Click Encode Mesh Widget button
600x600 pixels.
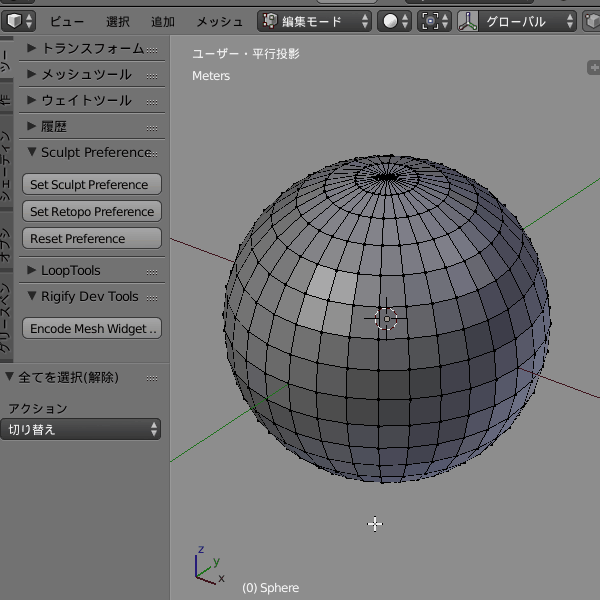coord(92,328)
